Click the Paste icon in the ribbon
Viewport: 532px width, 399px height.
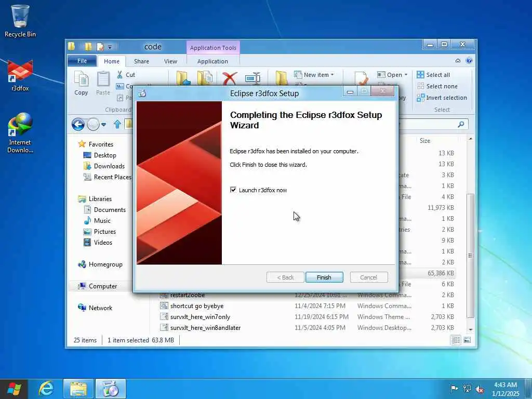click(x=103, y=83)
